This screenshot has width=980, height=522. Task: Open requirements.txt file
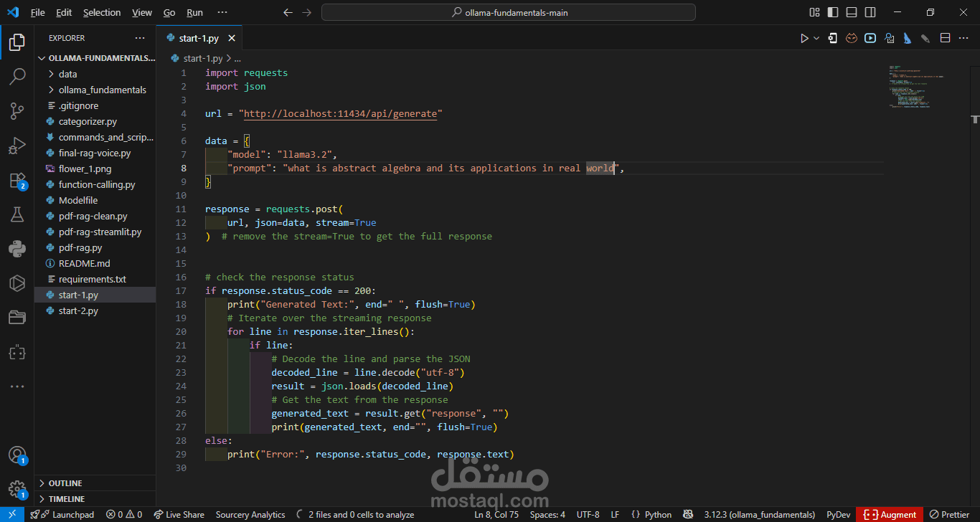pyautogui.click(x=96, y=279)
